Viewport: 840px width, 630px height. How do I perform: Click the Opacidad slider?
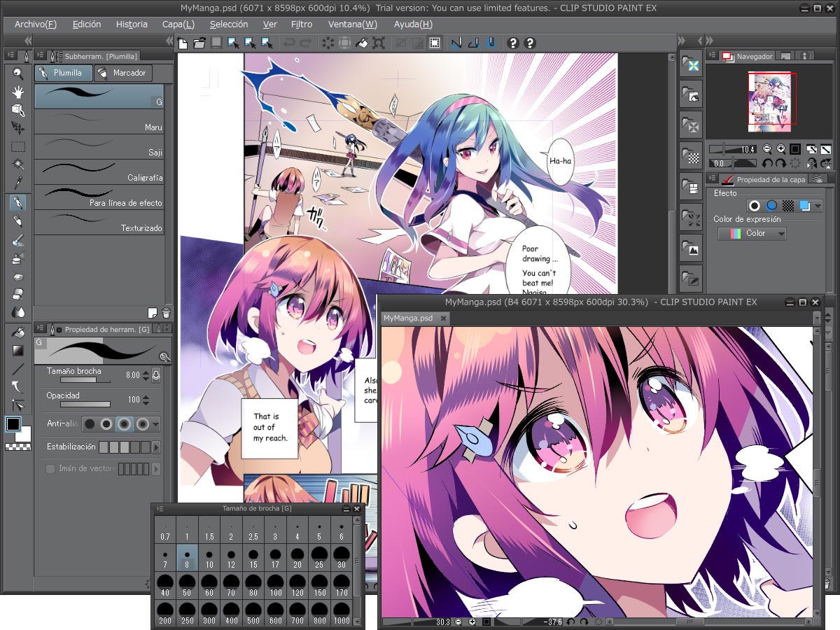tap(85, 404)
